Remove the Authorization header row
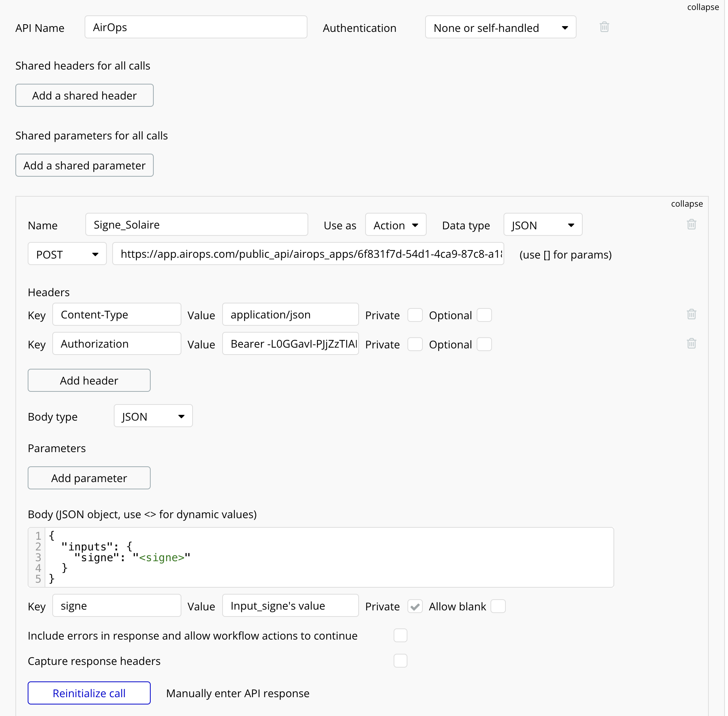This screenshot has height=716, width=728. coord(691,343)
